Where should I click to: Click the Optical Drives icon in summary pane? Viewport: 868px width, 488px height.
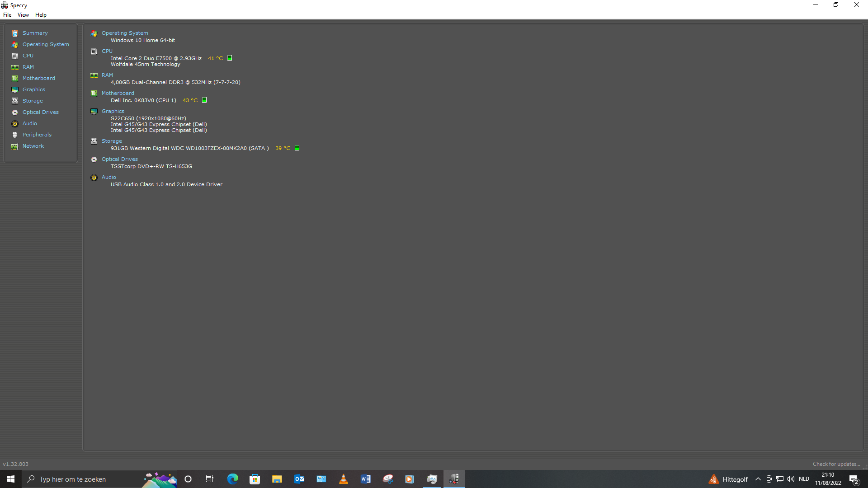94,159
